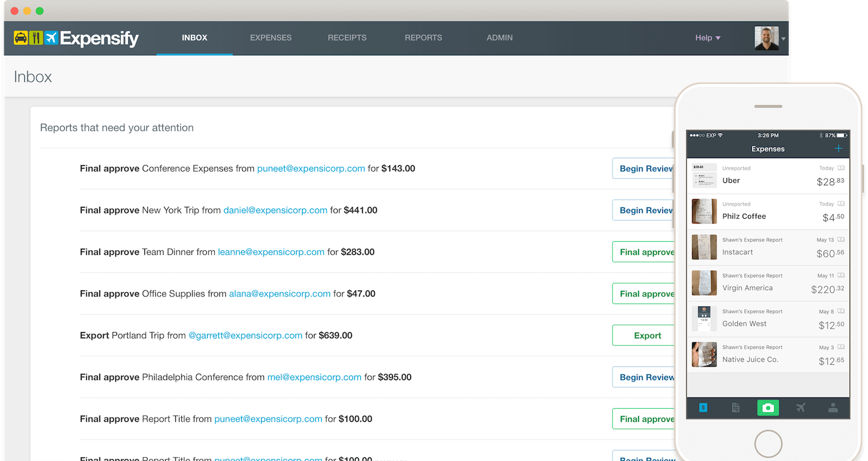Click the airplane logo icon in header

point(51,38)
